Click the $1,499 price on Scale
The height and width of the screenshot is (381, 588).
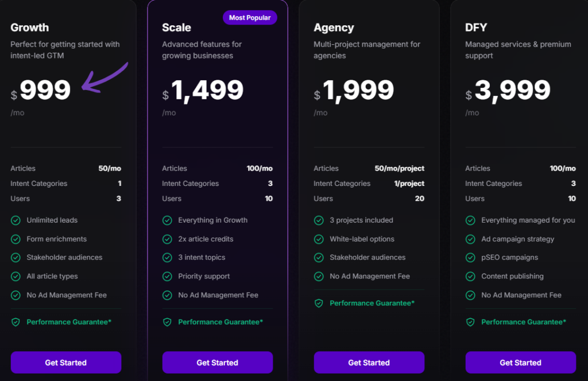[x=207, y=89]
